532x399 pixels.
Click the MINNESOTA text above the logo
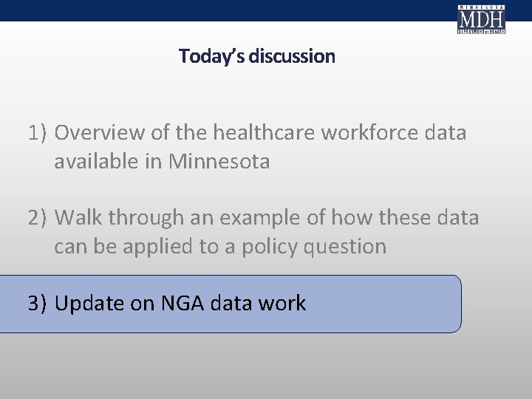tap(481, 6)
